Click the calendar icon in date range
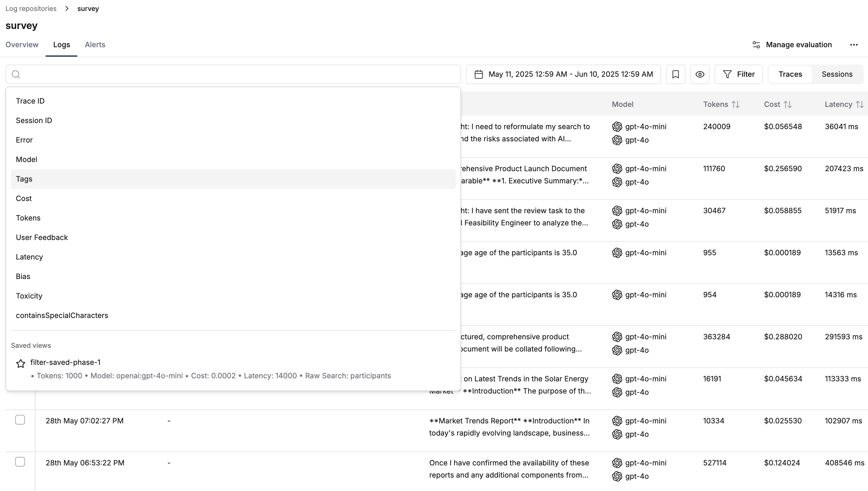Image resolution: width=868 pixels, height=491 pixels. 478,74
